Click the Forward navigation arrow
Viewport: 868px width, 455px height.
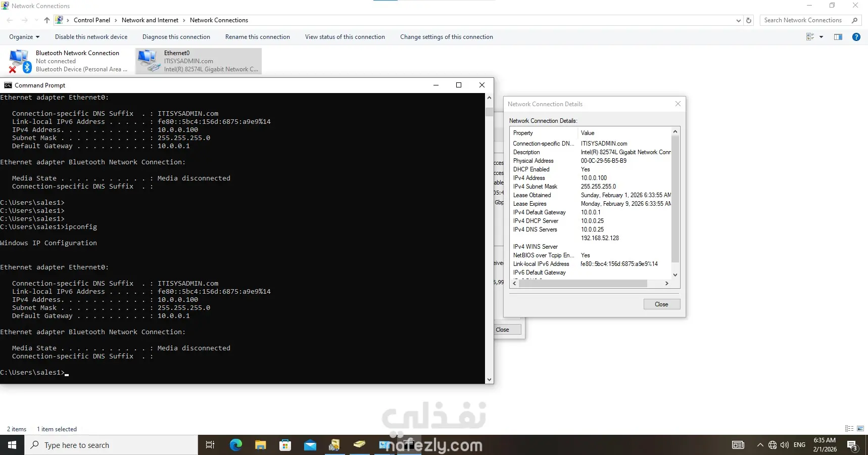click(x=25, y=20)
